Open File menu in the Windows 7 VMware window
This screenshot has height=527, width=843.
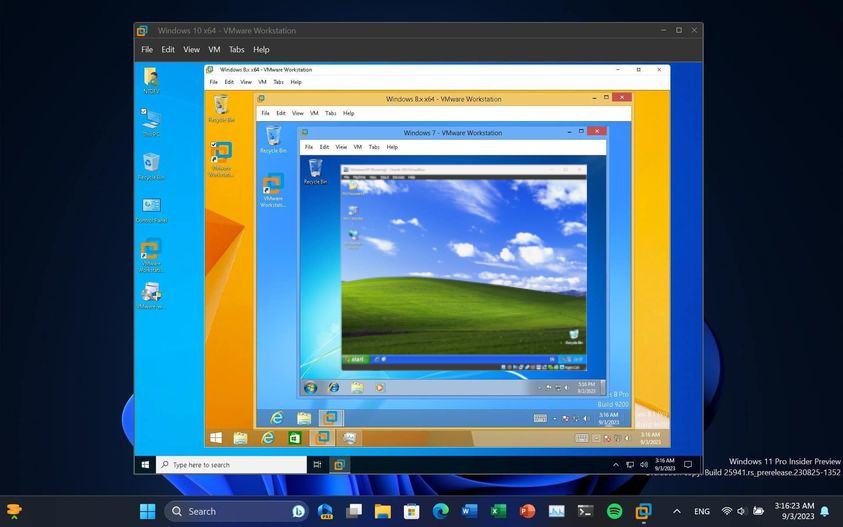coord(309,147)
